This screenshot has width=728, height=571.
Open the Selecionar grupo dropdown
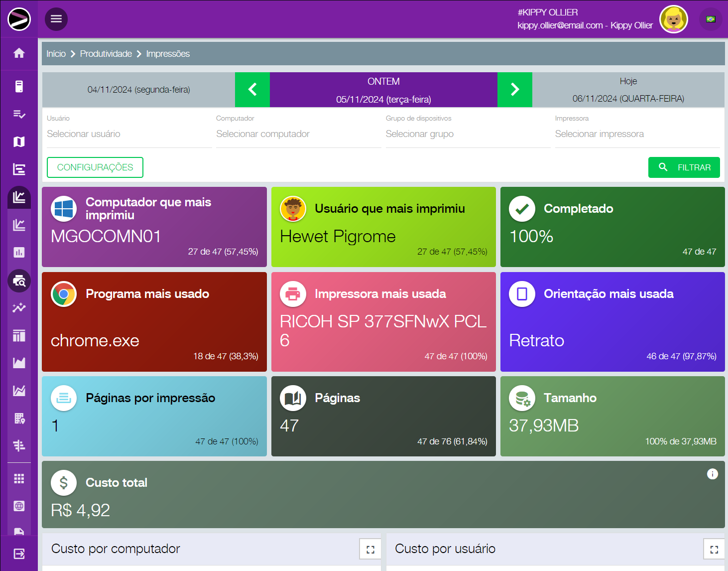[468, 134]
